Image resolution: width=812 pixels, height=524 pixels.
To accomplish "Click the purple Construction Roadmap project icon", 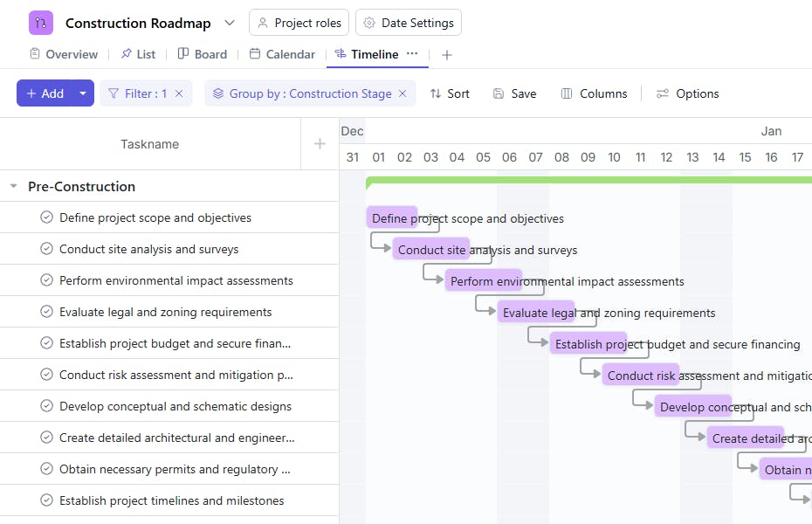I will click(x=41, y=23).
